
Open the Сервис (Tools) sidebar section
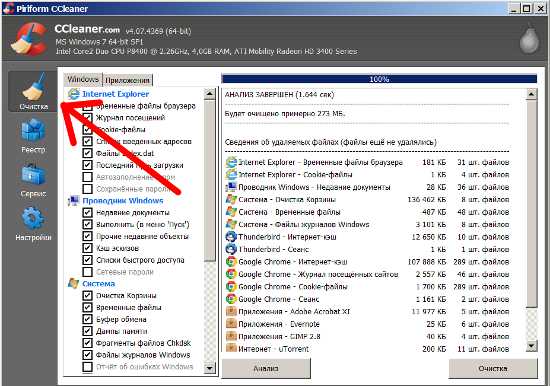tap(33, 180)
